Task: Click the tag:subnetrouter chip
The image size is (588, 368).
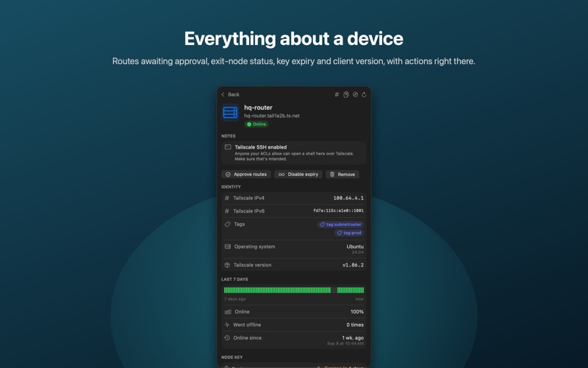Action: tap(340, 224)
